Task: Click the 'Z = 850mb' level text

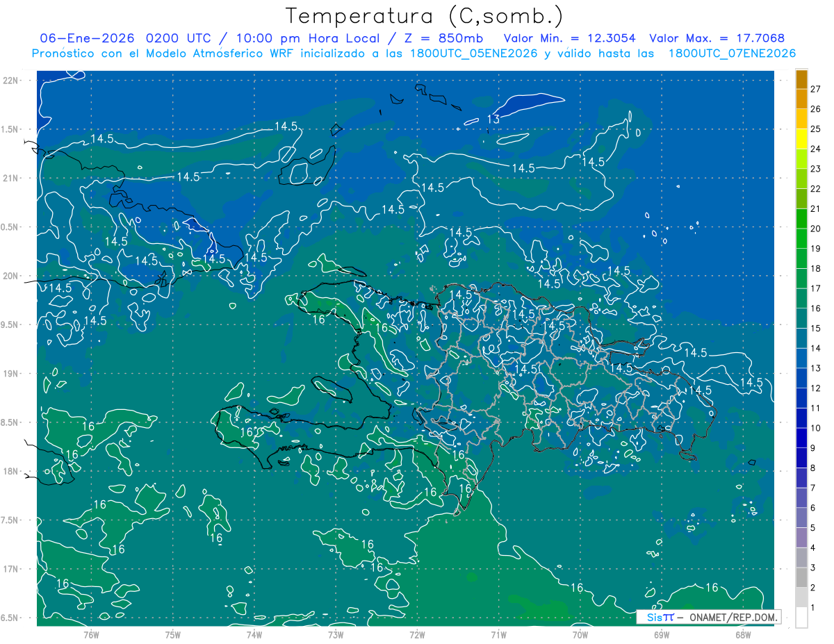Action: (443, 38)
